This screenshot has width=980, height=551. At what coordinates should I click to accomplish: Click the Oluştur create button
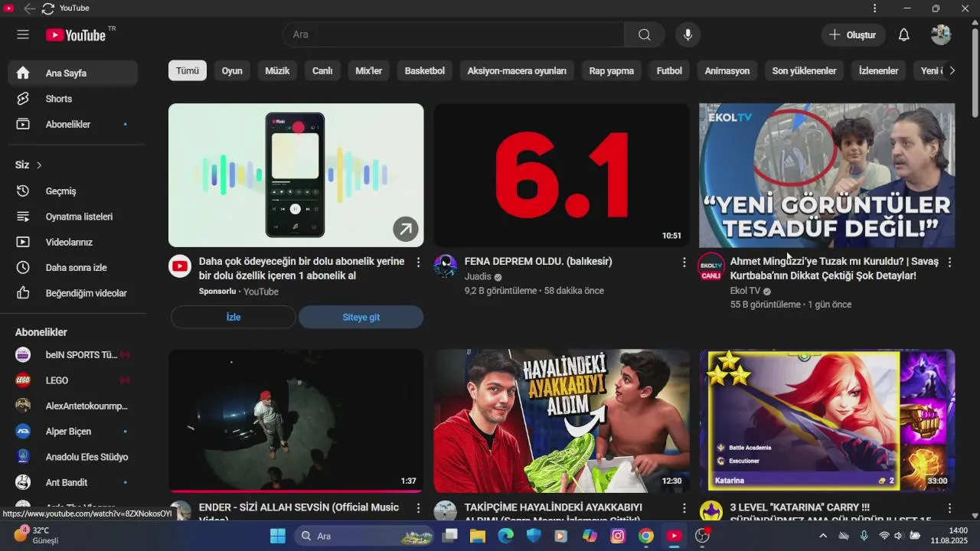[x=854, y=34]
